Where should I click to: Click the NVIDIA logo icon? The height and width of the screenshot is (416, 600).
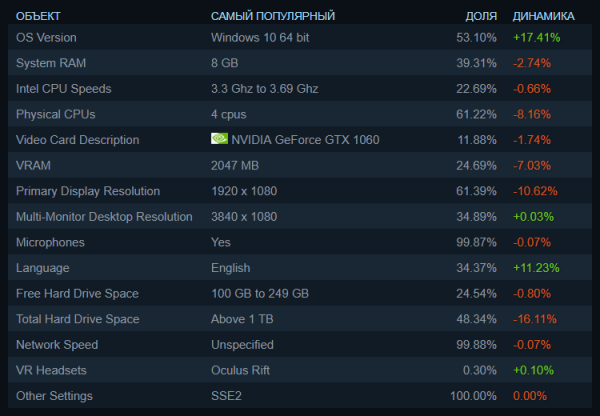pyautogui.click(x=220, y=139)
